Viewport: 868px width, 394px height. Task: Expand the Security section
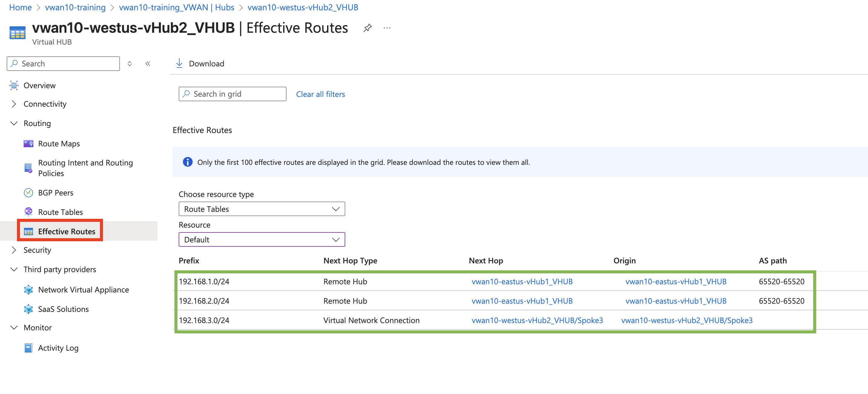tap(14, 250)
